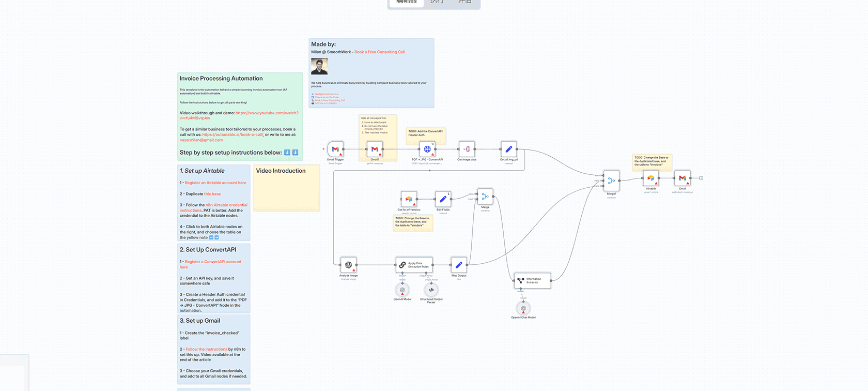This screenshot has height=391, width=868.
Task: Click the Edit Fields pencil node
Action: pos(443,199)
